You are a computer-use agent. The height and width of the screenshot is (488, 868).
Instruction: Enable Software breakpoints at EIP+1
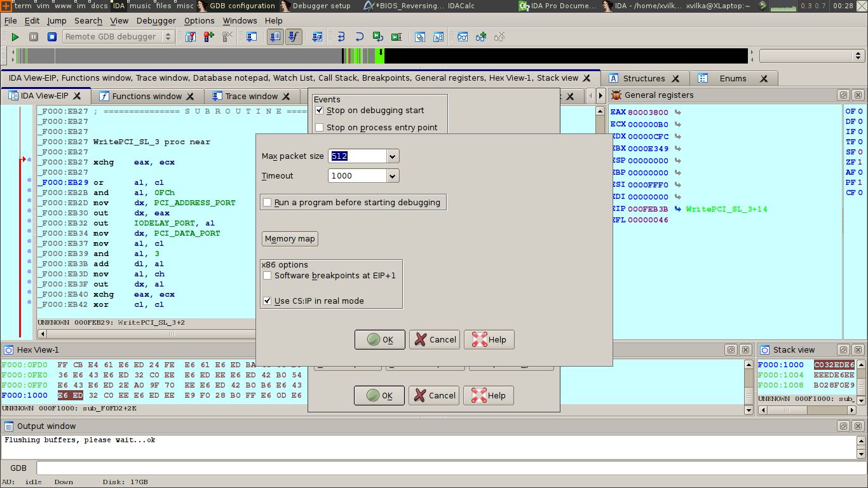point(268,275)
